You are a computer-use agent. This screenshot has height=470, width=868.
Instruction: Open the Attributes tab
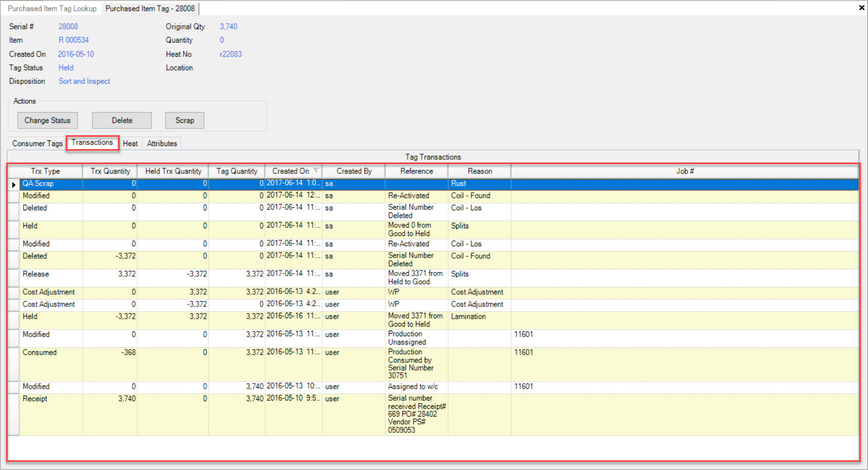pos(162,143)
